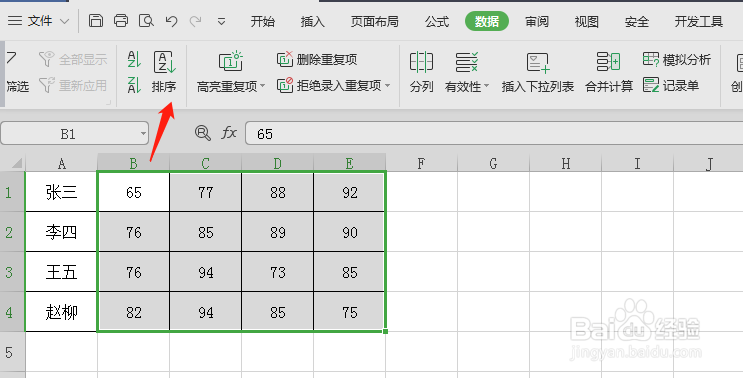Click the save icon in quick toolbar
Viewport: 743px width, 378px height.
coord(96,21)
